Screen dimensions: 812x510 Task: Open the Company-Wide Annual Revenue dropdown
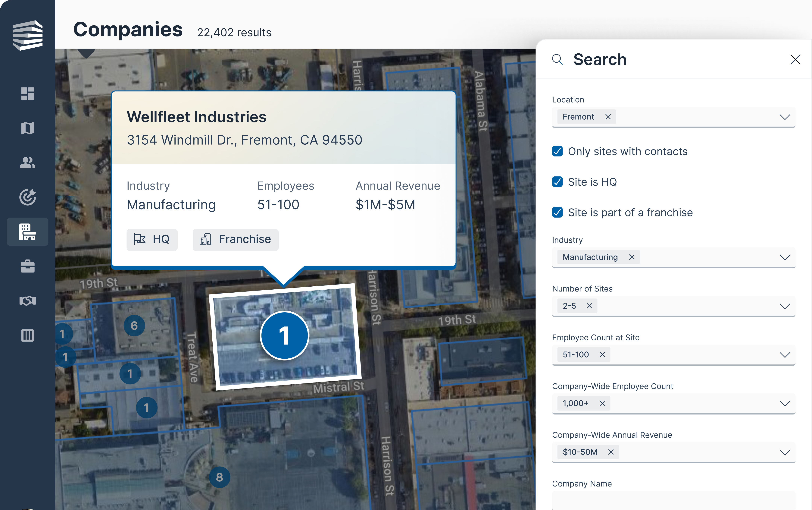785,452
